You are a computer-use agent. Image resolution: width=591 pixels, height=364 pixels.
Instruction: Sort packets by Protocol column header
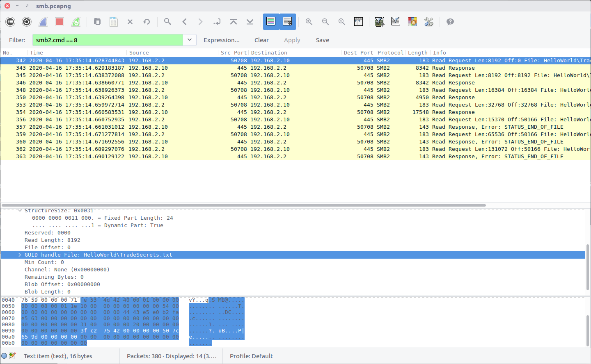coord(390,52)
